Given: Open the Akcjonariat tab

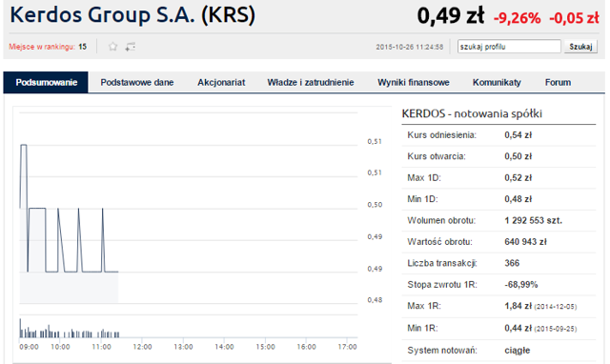Looking at the screenshot, I should (221, 83).
